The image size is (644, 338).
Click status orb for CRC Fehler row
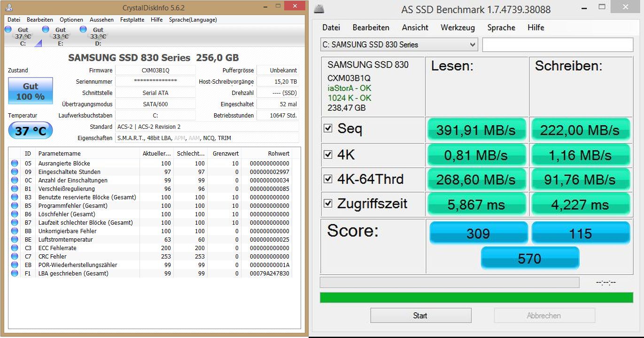click(15, 256)
